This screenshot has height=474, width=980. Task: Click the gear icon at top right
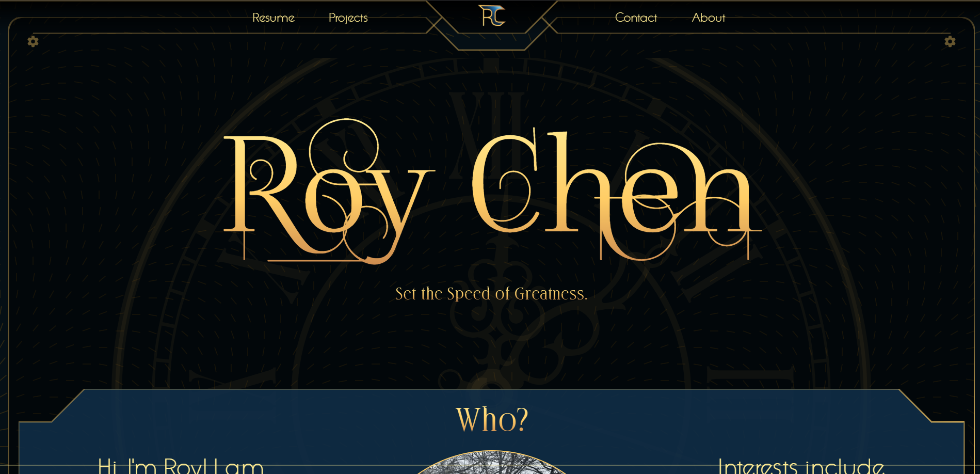(950, 41)
